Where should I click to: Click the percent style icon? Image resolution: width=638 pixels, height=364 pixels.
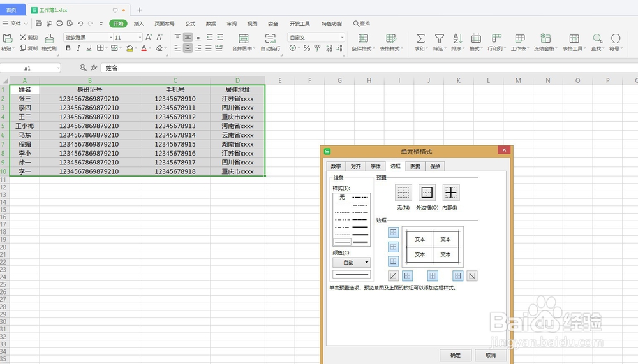307,48
